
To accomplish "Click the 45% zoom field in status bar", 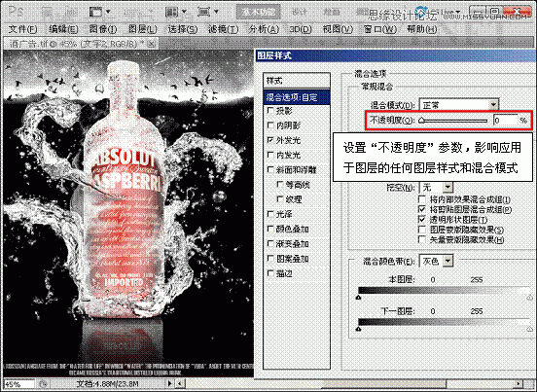I will tap(18, 384).
